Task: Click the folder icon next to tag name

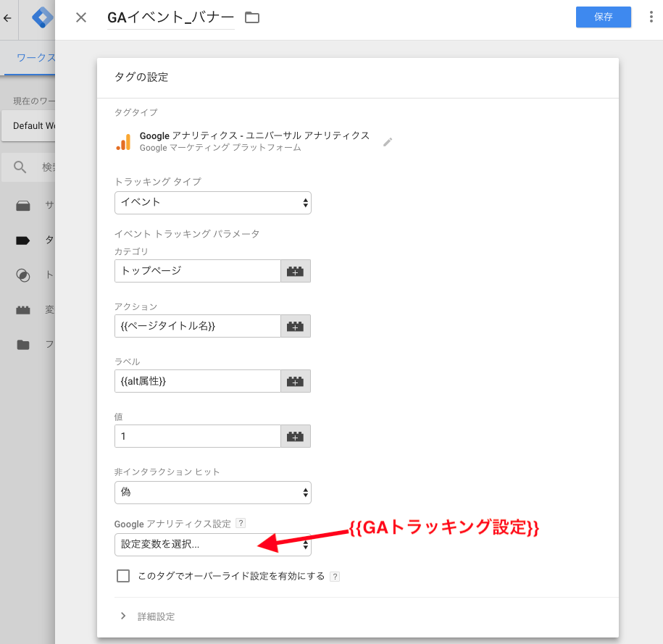Action: coord(251,17)
